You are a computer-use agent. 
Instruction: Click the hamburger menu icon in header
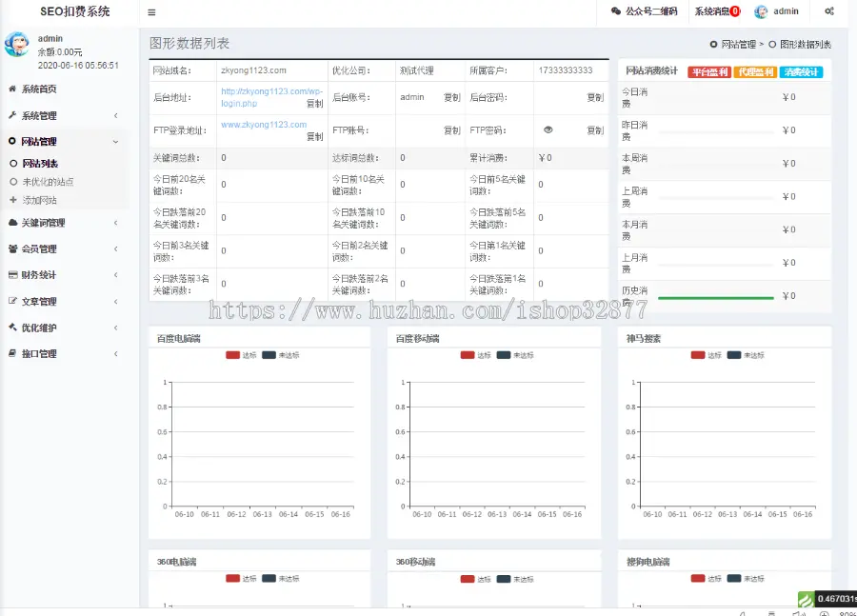point(151,12)
